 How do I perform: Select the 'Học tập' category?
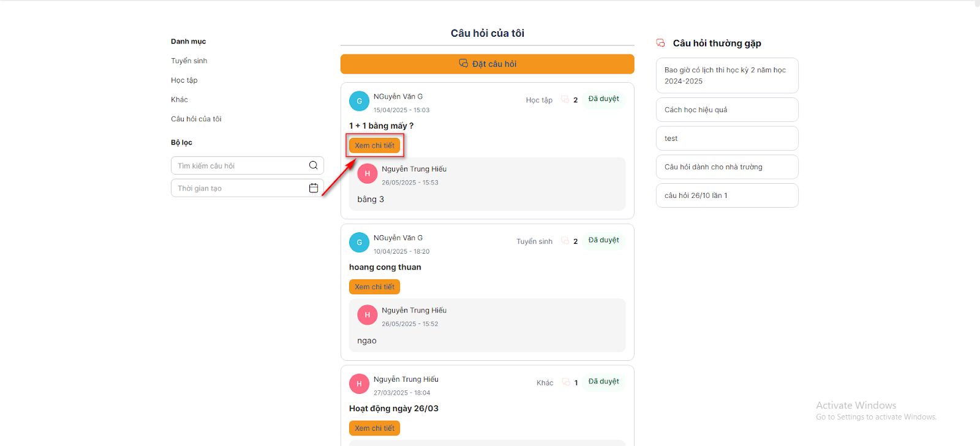tap(184, 80)
